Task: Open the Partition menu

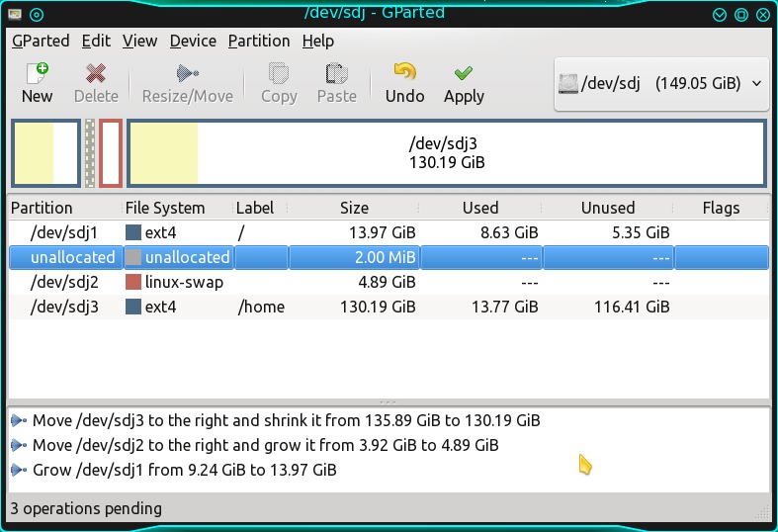Action: [258, 41]
